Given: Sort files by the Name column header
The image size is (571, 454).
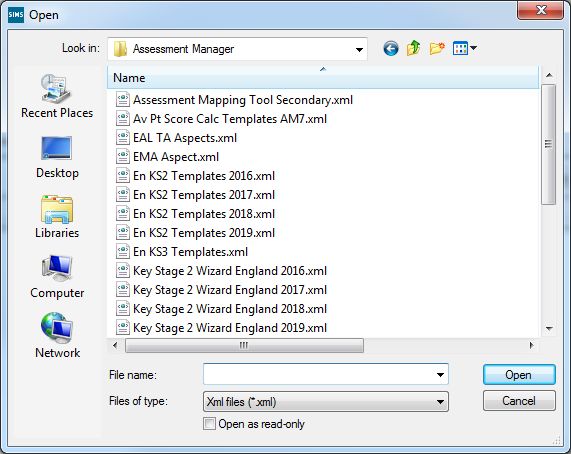Looking at the screenshot, I should click(323, 78).
